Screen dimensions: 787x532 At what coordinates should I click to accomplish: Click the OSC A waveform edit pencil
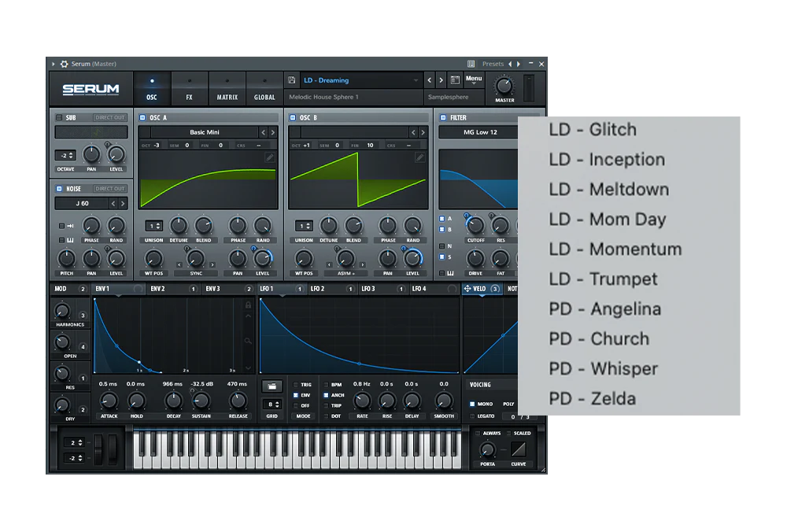269,157
